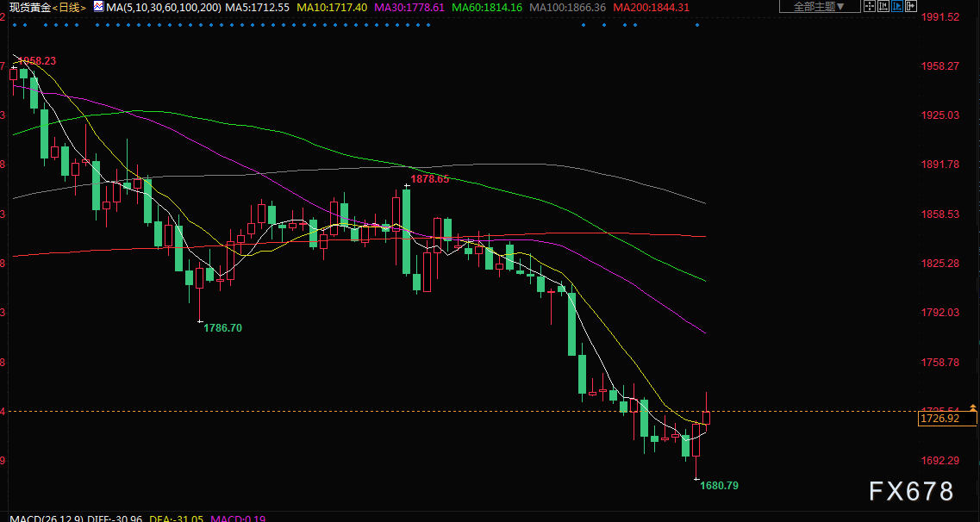This screenshot has height=522, width=980.
Task: Select the MA10 yellow legend entry
Action: tap(331, 8)
